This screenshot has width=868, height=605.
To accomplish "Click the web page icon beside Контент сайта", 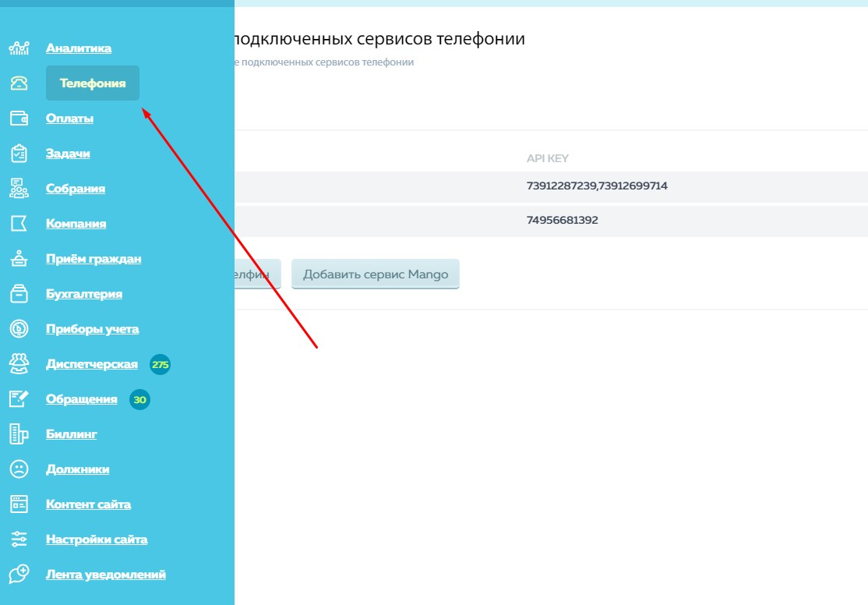I will point(19,504).
